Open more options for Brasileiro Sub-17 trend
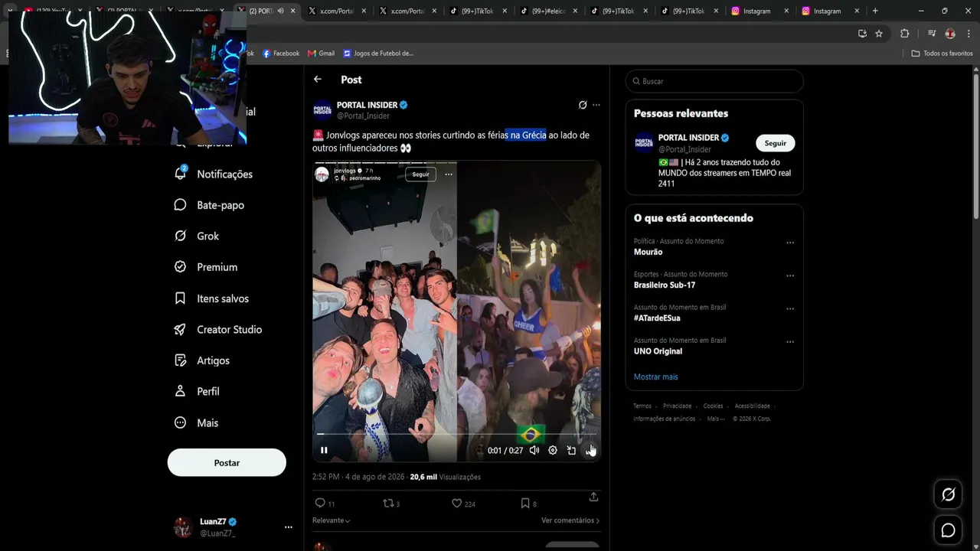 pyautogui.click(x=790, y=275)
